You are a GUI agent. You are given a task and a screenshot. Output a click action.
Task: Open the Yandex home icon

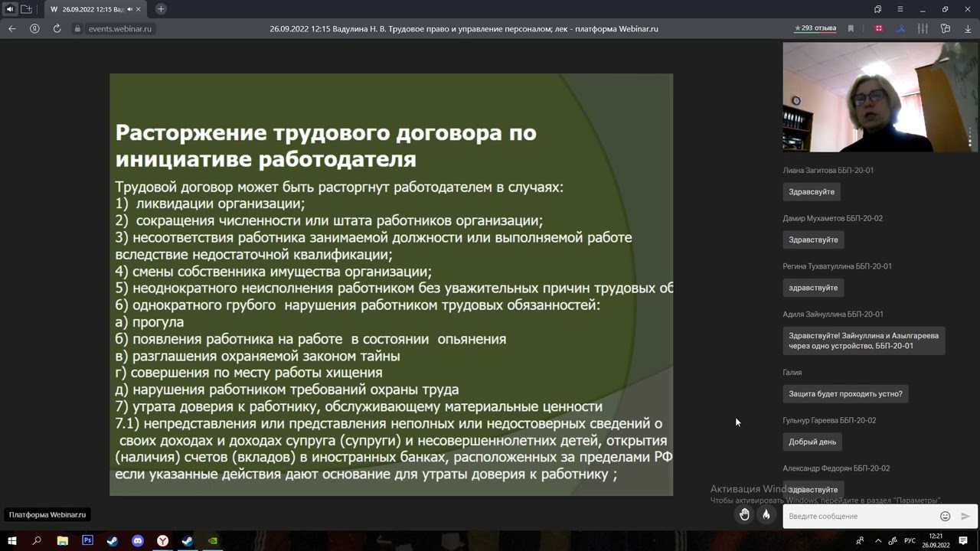pos(34,28)
